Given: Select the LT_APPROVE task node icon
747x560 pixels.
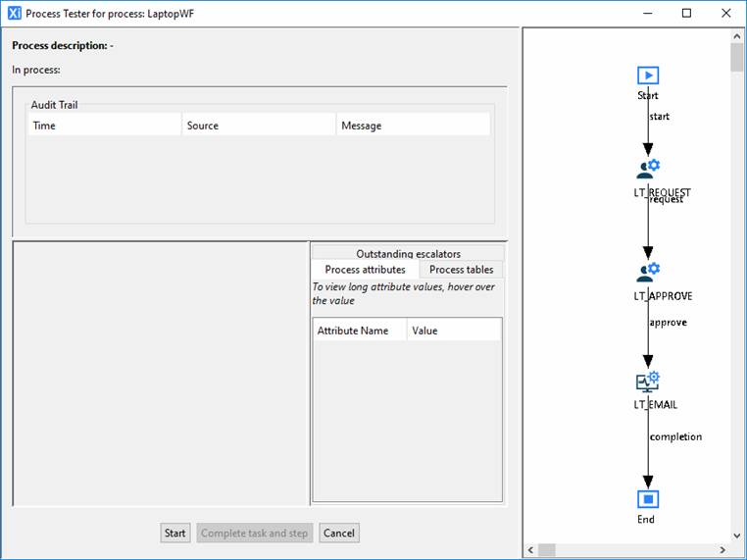Looking at the screenshot, I should (647, 272).
